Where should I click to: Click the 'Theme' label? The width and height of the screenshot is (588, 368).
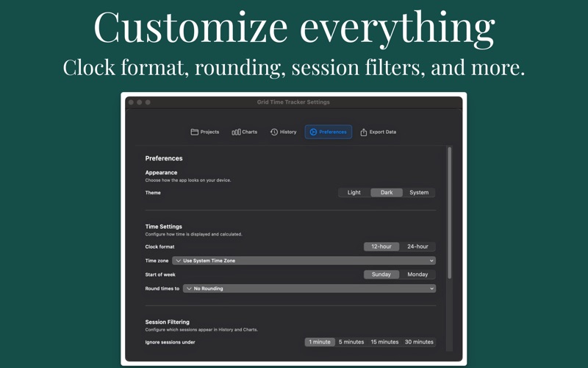153,193
